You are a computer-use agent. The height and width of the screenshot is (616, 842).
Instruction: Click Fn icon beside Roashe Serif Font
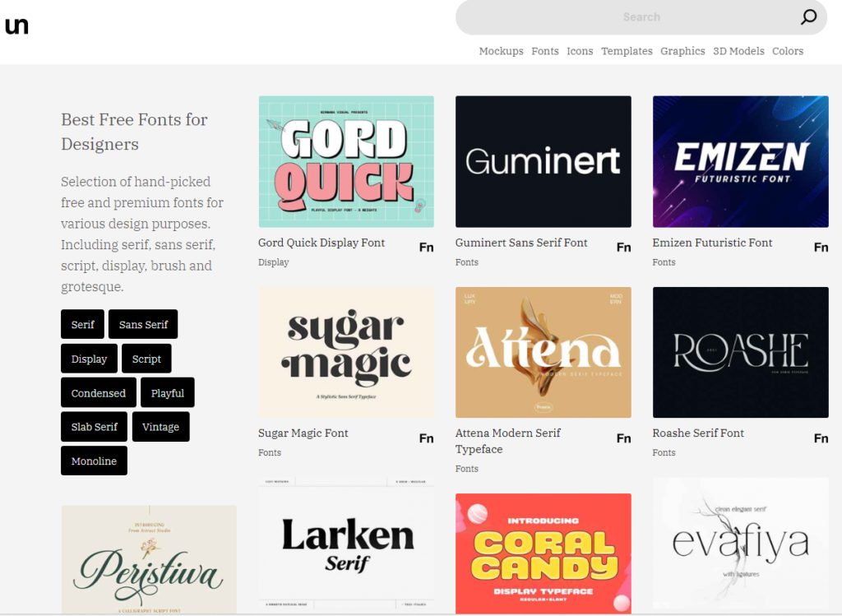pyautogui.click(x=821, y=438)
